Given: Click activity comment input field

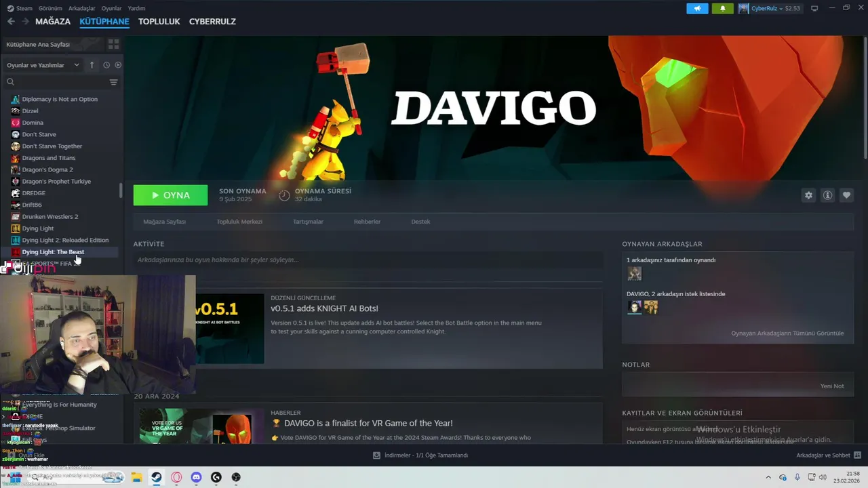Looking at the screenshot, I should (368, 260).
